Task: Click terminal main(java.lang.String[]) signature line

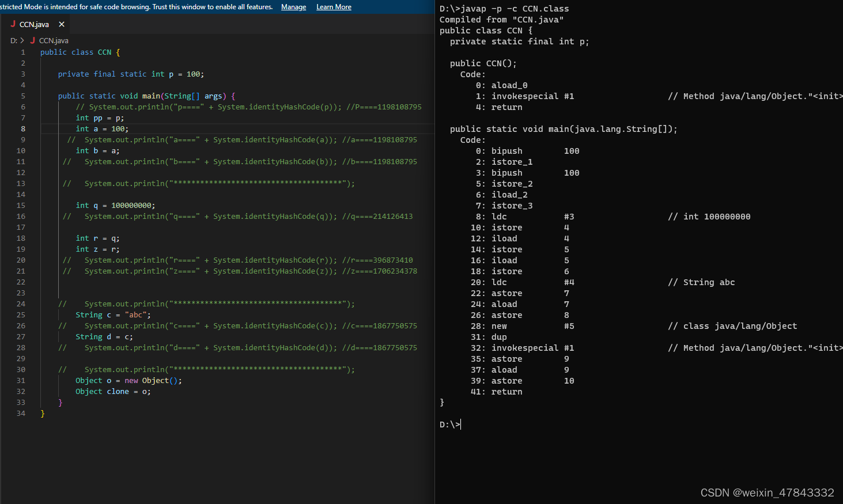Action: 564,129
